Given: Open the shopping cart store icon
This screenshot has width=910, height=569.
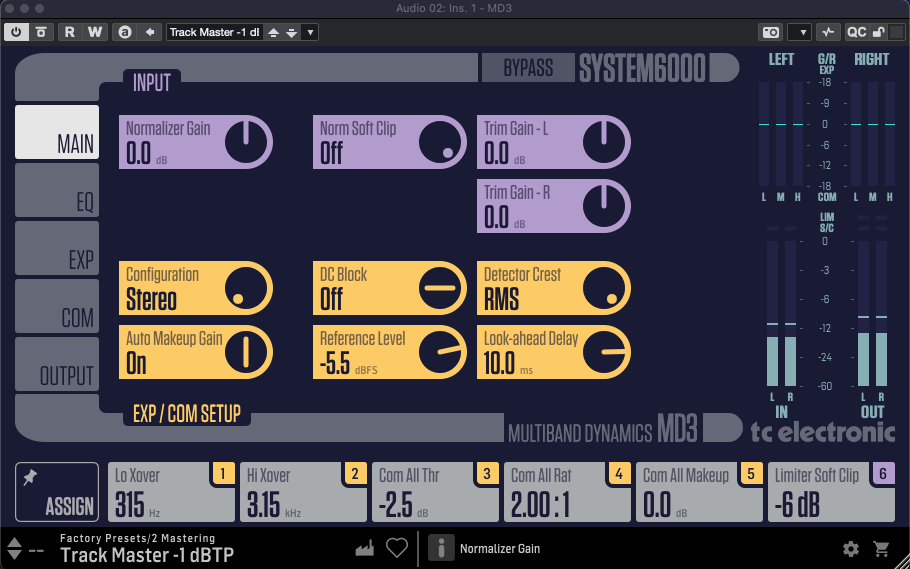Looking at the screenshot, I should (881, 548).
